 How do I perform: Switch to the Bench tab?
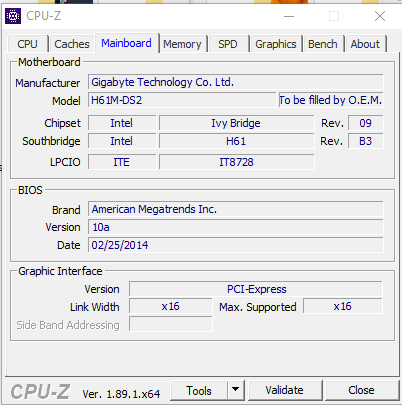tap(323, 44)
